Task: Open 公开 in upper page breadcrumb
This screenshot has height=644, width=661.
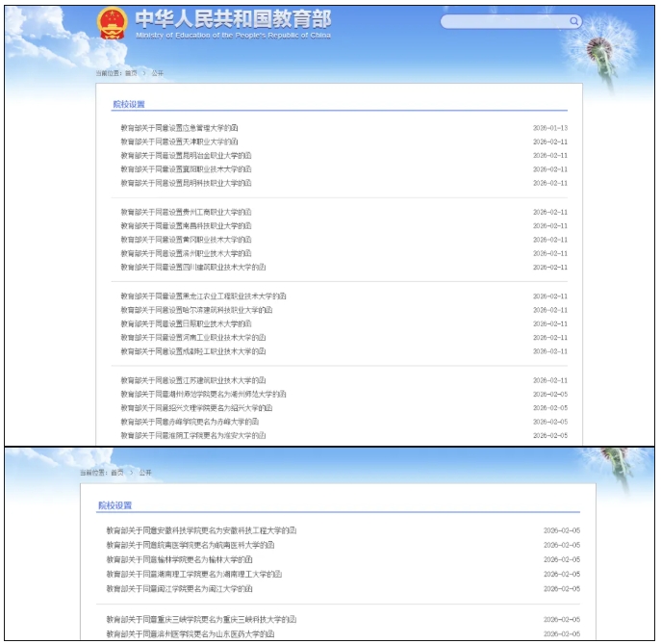Action: click(157, 73)
